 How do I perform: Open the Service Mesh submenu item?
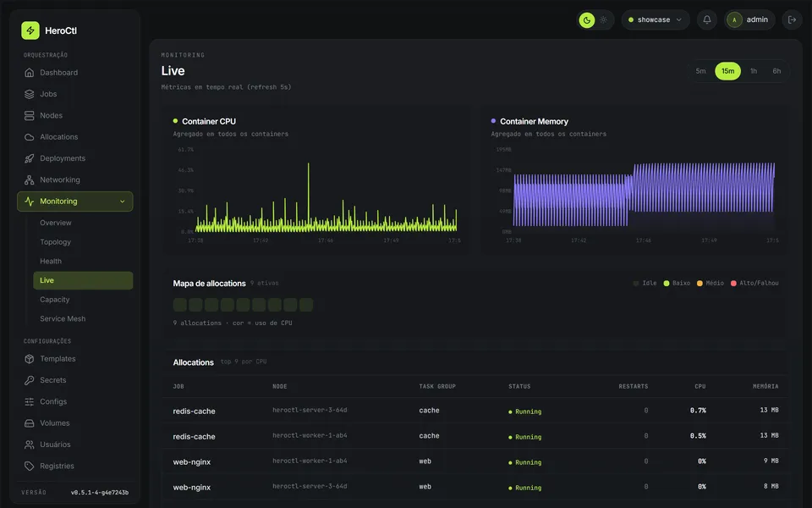point(63,319)
